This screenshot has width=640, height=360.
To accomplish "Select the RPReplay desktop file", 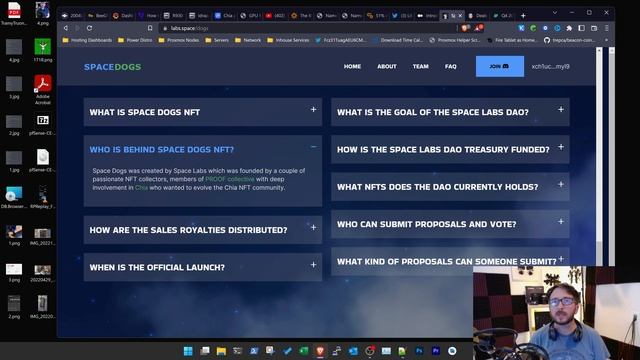I will click(x=43, y=198).
